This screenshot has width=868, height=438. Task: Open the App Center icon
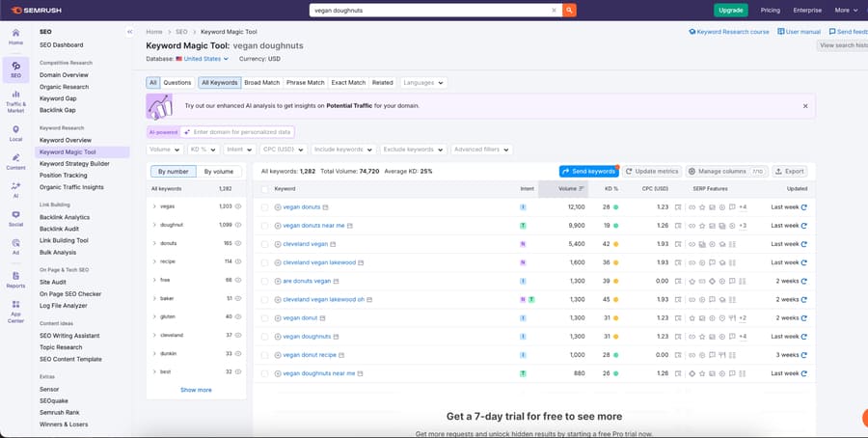click(x=15, y=312)
